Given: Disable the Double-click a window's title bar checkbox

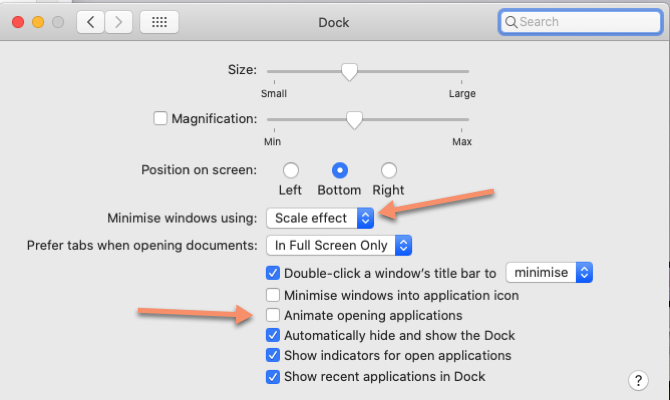Looking at the screenshot, I should point(273,272).
